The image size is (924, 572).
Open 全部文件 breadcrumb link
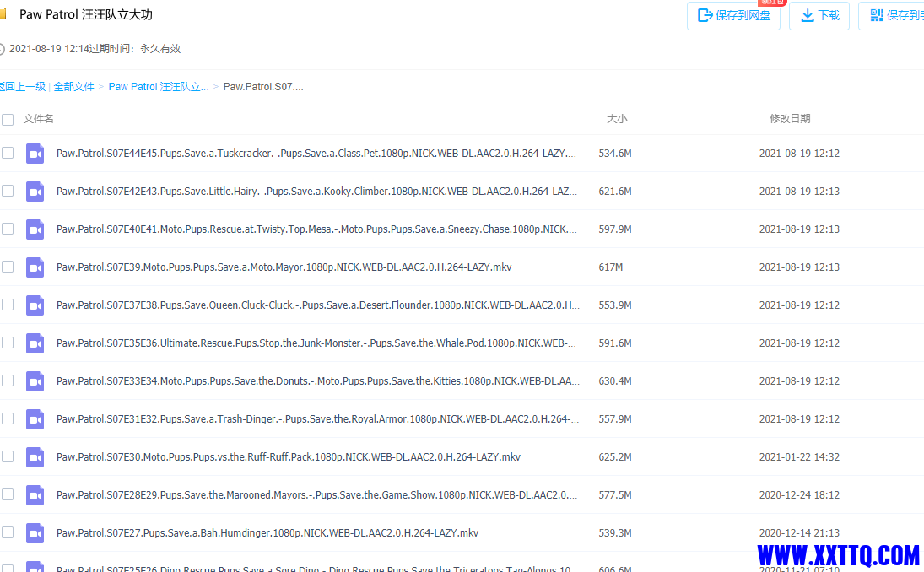[x=73, y=87]
